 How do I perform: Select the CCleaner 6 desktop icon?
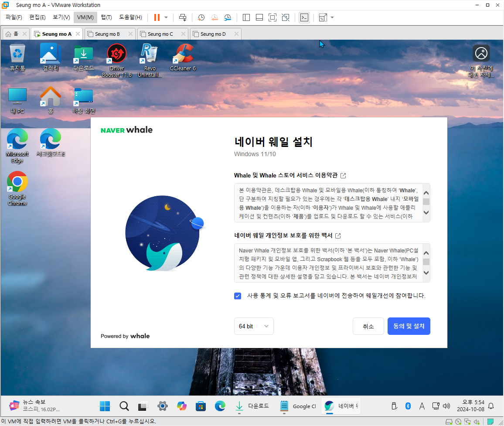(x=183, y=58)
